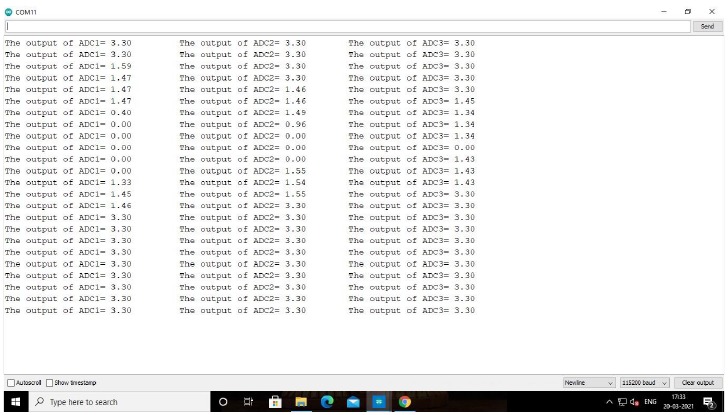Focus the serial message input field

pyautogui.click(x=348, y=26)
